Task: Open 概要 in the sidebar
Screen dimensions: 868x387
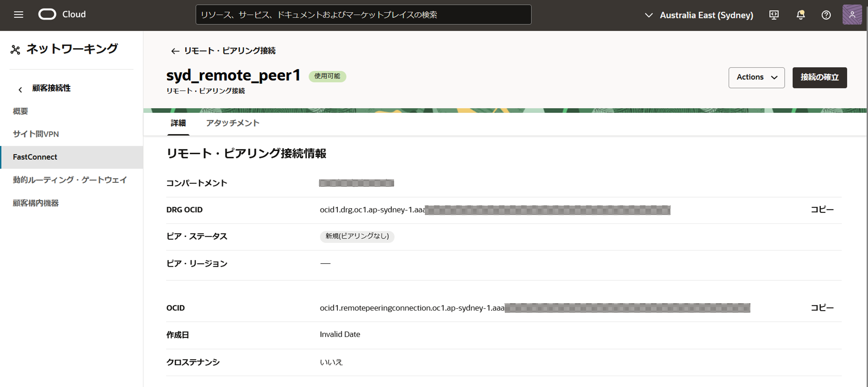Action: click(20, 111)
